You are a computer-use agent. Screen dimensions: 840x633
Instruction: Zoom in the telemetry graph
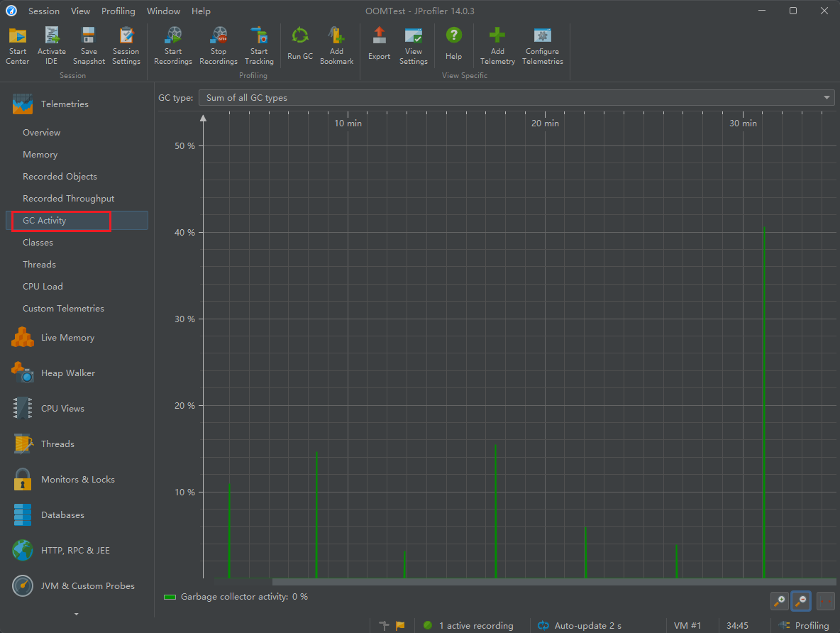[780, 601]
